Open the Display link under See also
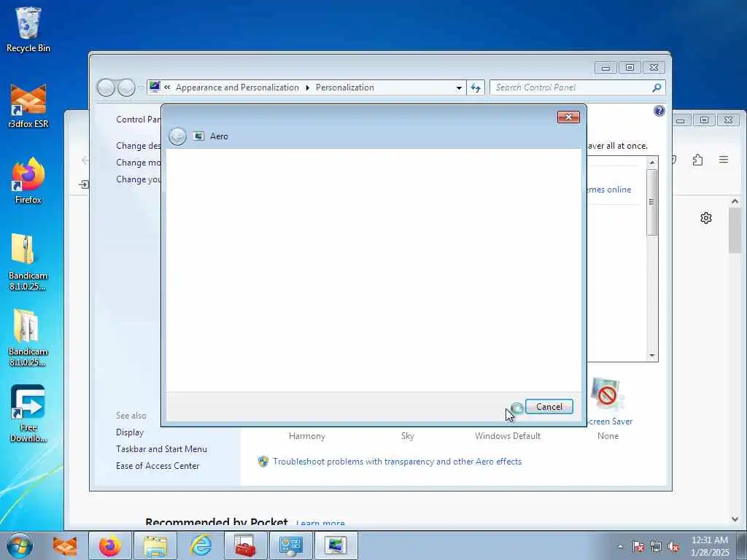Image resolution: width=747 pixels, height=560 pixels. coord(130,432)
